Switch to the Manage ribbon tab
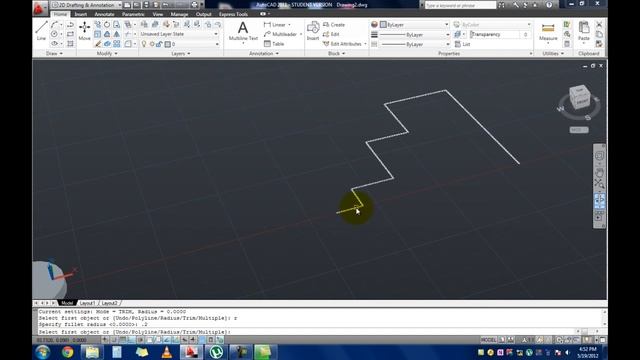The height and width of the screenshot is (360, 640). point(179,14)
